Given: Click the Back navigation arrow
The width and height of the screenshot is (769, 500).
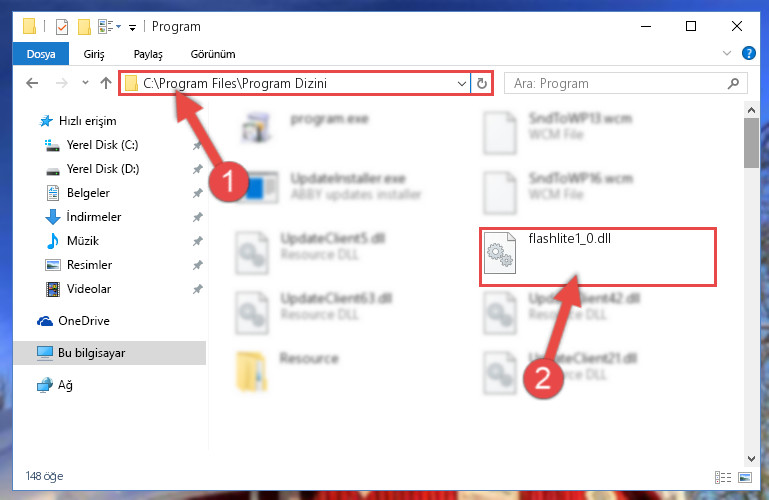Looking at the screenshot, I should coord(32,83).
